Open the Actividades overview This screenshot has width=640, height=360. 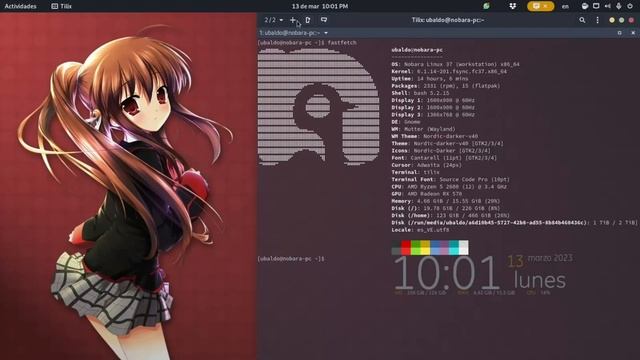[x=20, y=6]
